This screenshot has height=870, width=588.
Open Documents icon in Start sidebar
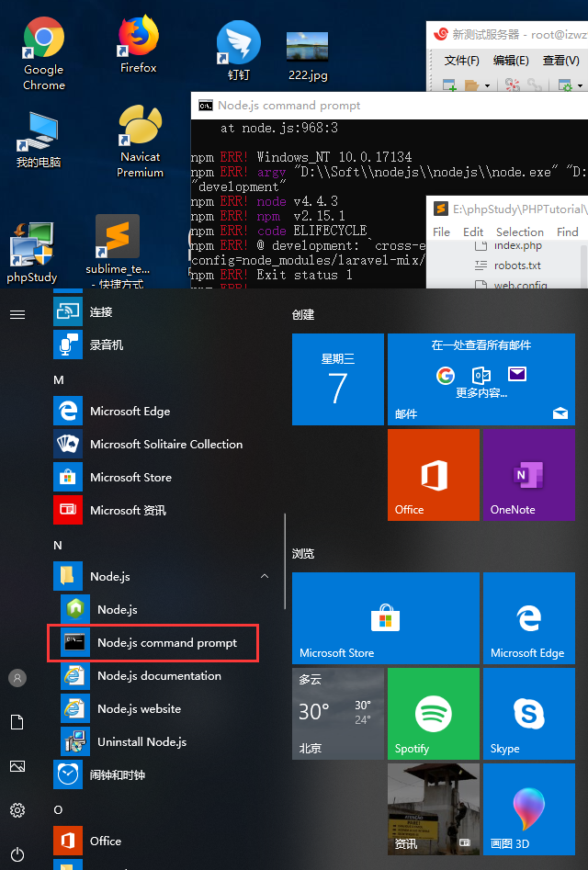[17, 722]
